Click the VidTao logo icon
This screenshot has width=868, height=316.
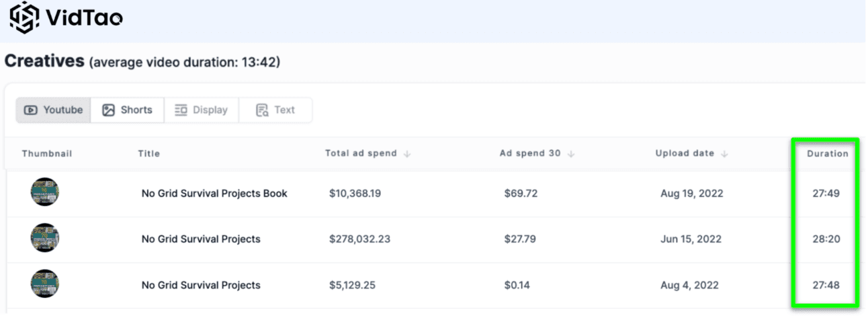point(25,18)
